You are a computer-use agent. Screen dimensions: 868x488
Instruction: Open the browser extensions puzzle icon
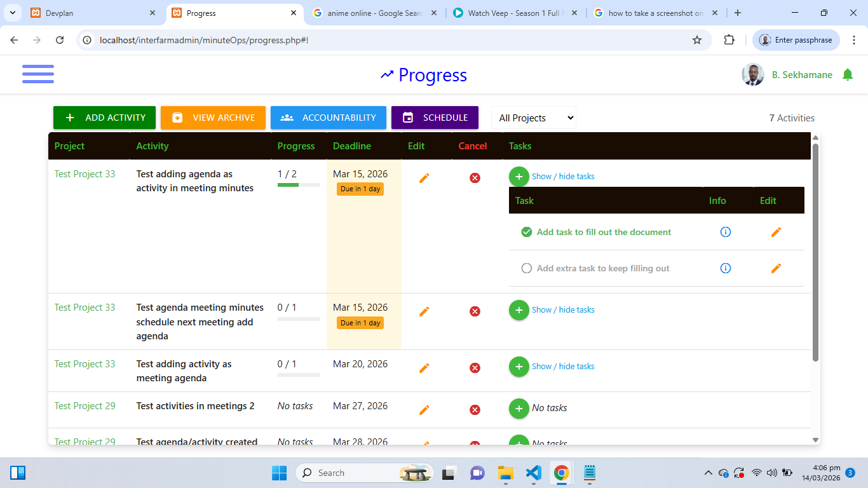click(x=729, y=40)
